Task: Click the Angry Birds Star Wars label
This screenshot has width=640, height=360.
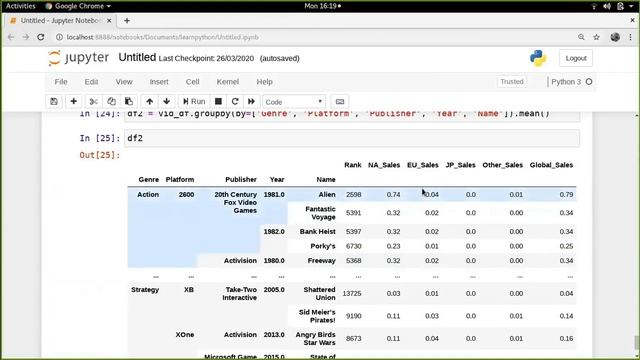Action: coord(316,338)
